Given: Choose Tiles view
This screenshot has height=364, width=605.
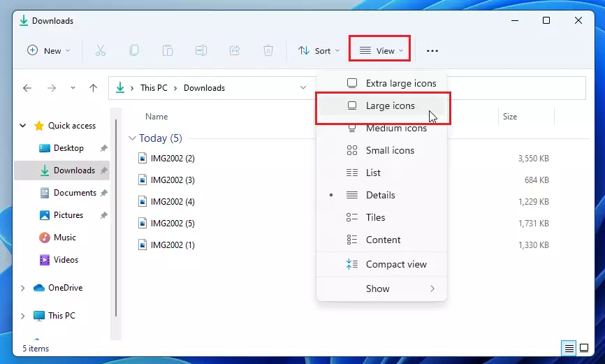Looking at the screenshot, I should (x=381, y=218).
